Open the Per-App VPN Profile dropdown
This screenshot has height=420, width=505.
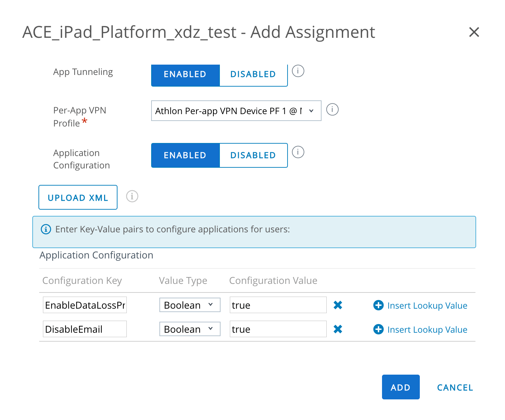pyautogui.click(x=236, y=111)
